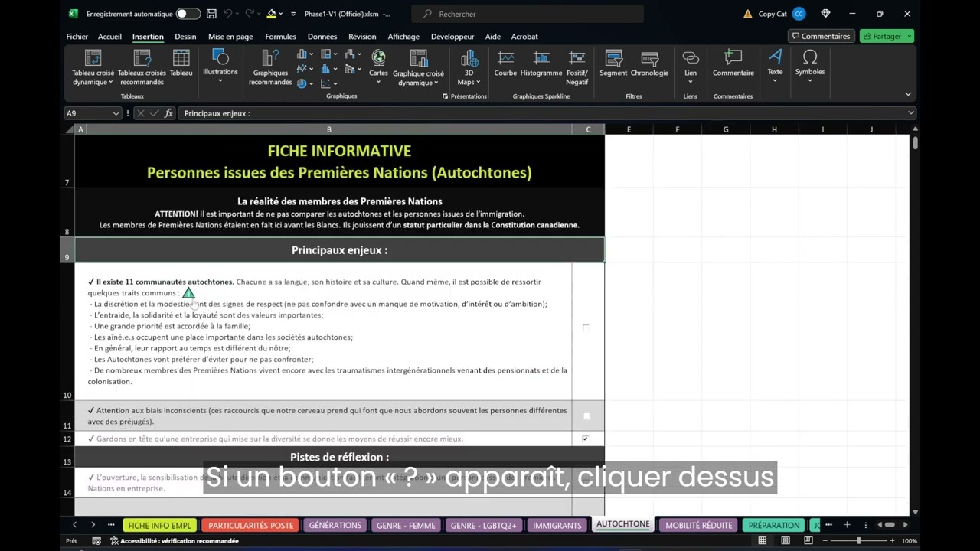Image resolution: width=980 pixels, height=551 pixels.
Task: Open the Graphiques dialog launcher
Action: coord(446,96)
